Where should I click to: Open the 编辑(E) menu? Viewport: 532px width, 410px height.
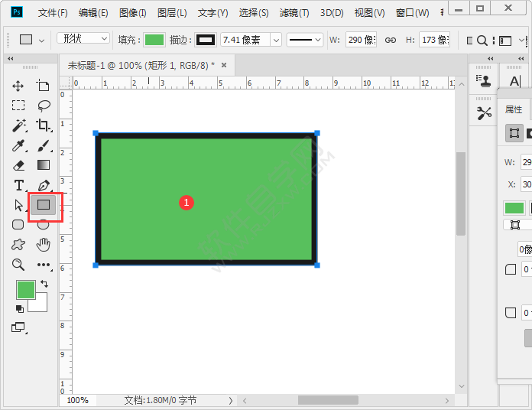point(93,13)
